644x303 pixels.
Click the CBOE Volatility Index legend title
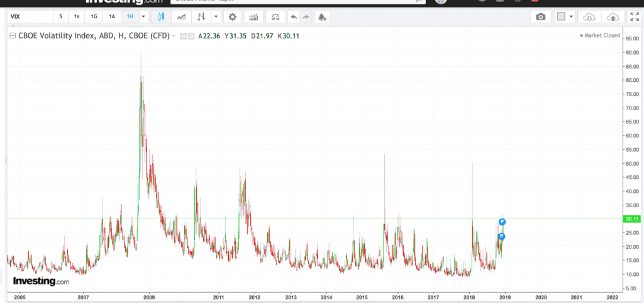(x=94, y=36)
